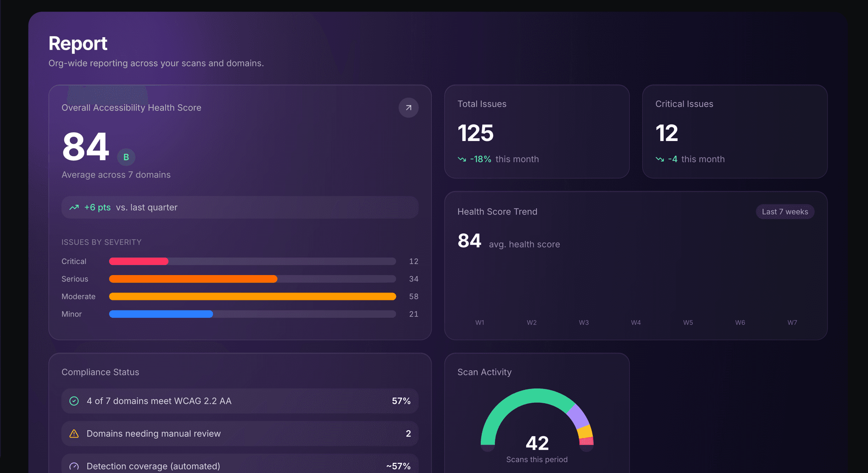Click the upward trend icon beside +6 pts
Viewport: 868px width, 473px height.
pos(74,208)
